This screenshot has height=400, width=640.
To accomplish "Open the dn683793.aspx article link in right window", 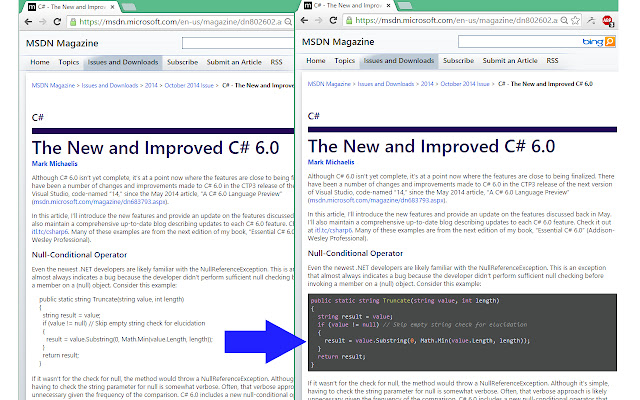I will coord(377,201).
